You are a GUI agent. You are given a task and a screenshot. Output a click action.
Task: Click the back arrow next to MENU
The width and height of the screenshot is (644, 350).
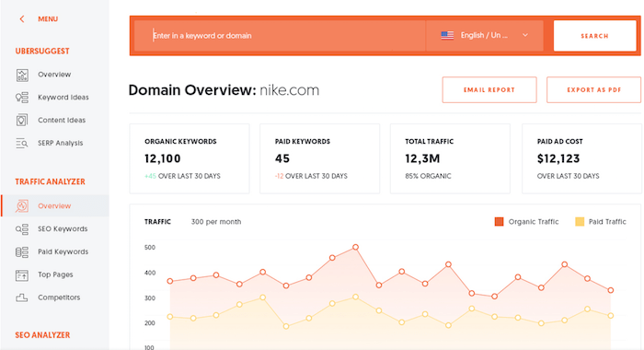pos(22,19)
